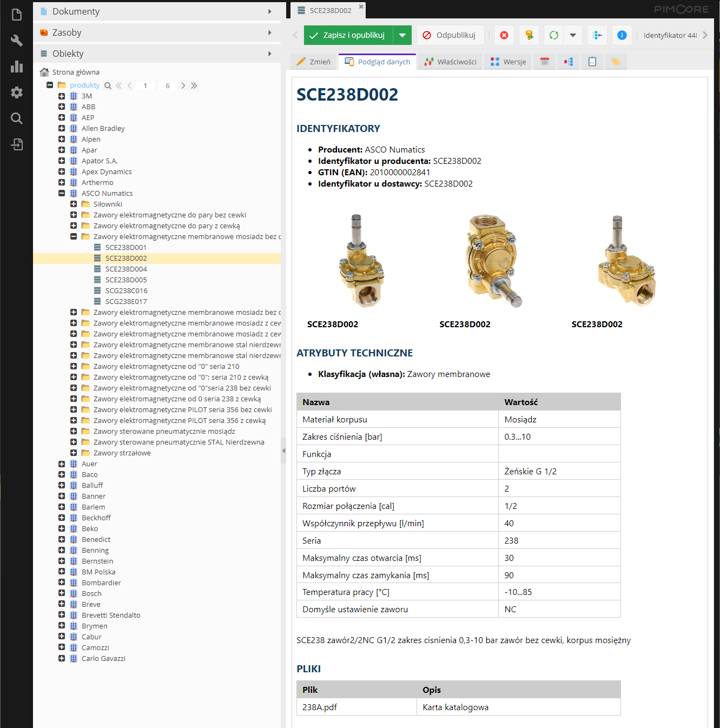Image resolution: width=720 pixels, height=728 pixels.
Task: Open the clipboard notes tab icon
Action: coord(592,62)
